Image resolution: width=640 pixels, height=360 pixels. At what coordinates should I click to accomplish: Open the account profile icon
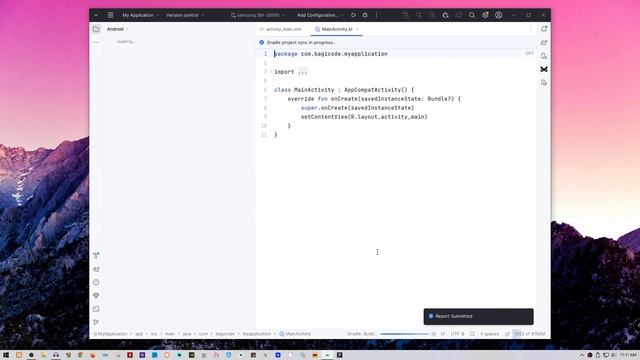(x=498, y=15)
